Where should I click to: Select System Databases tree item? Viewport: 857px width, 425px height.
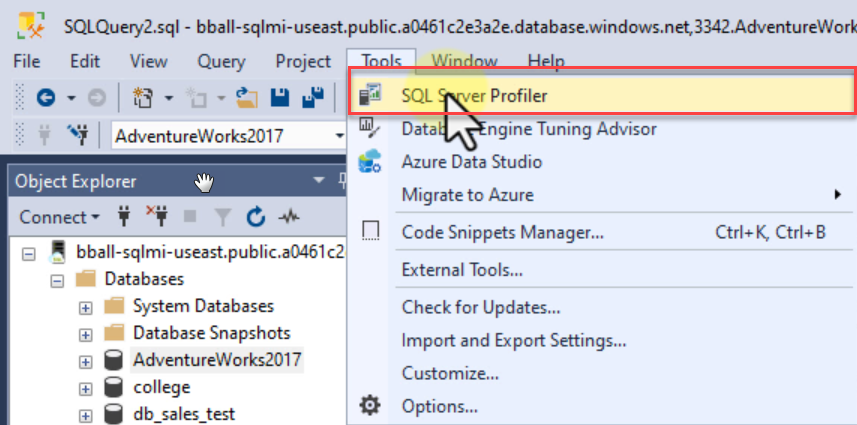[203, 305]
